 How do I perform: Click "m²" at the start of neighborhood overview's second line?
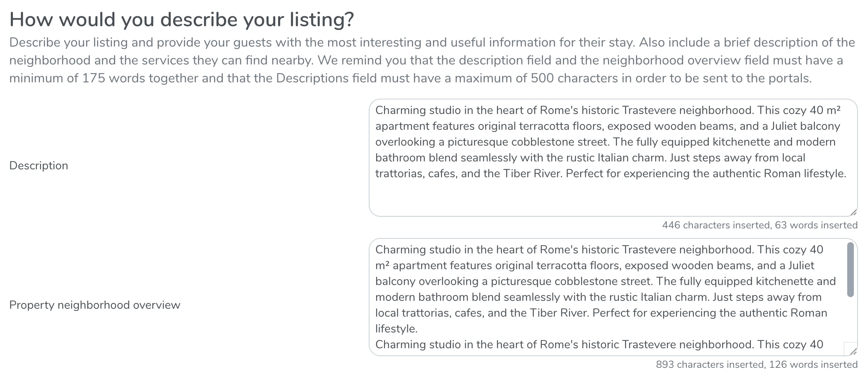pos(382,265)
